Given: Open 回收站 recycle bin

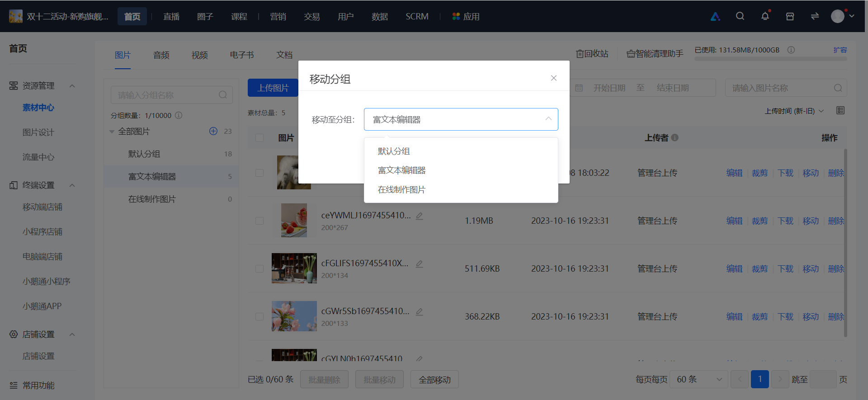Looking at the screenshot, I should pos(592,54).
